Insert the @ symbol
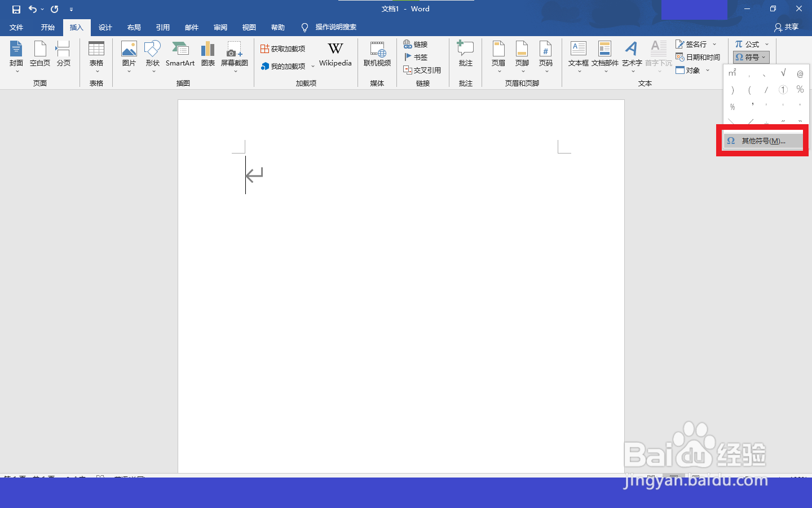Image resolution: width=812 pixels, height=508 pixels. [800, 73]
